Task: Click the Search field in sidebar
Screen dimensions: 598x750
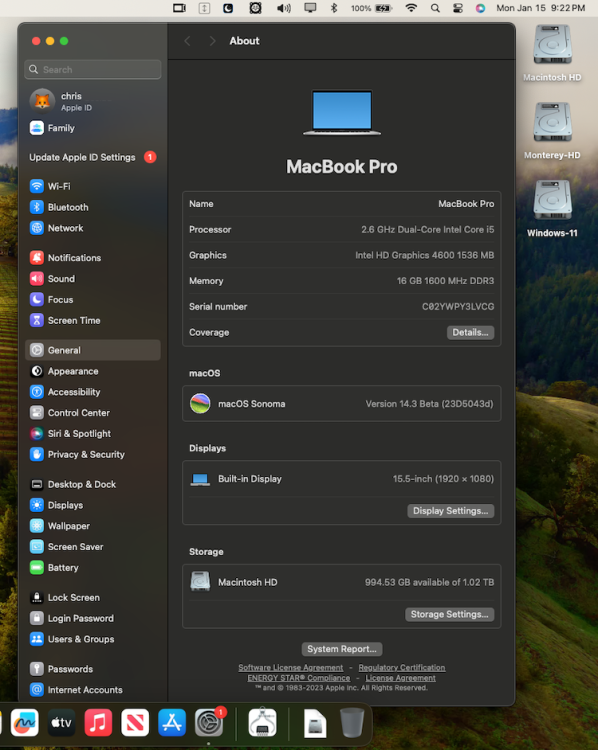Action: [x=93, y=70]
